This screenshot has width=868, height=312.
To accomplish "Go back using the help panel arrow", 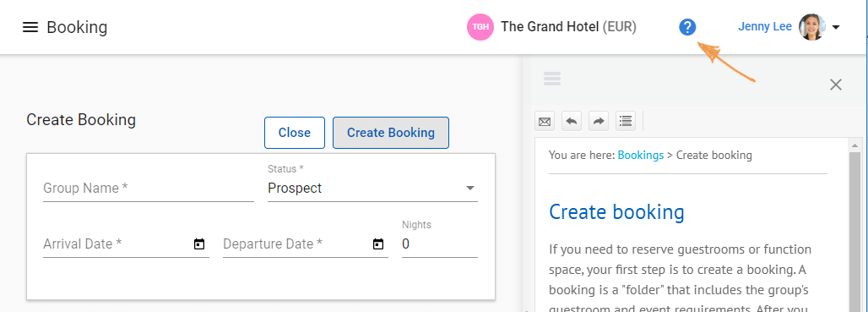I will tap(572, 121).
